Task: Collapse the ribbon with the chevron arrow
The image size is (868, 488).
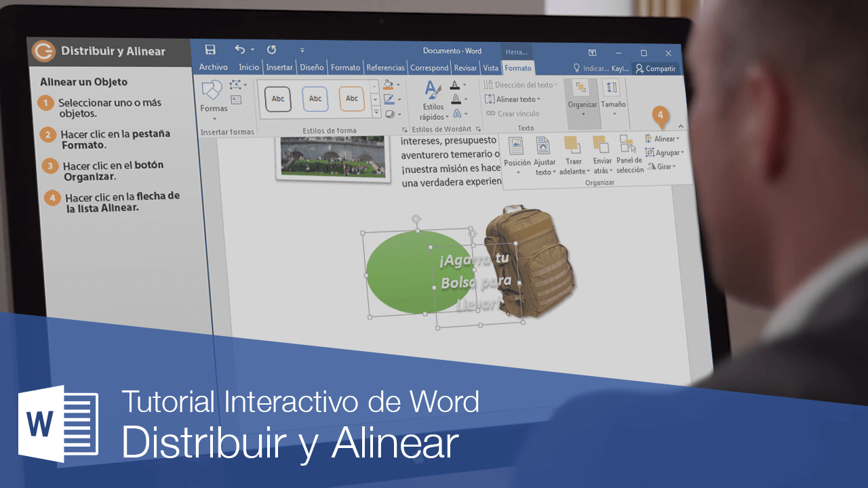Action: click(681, 126)
